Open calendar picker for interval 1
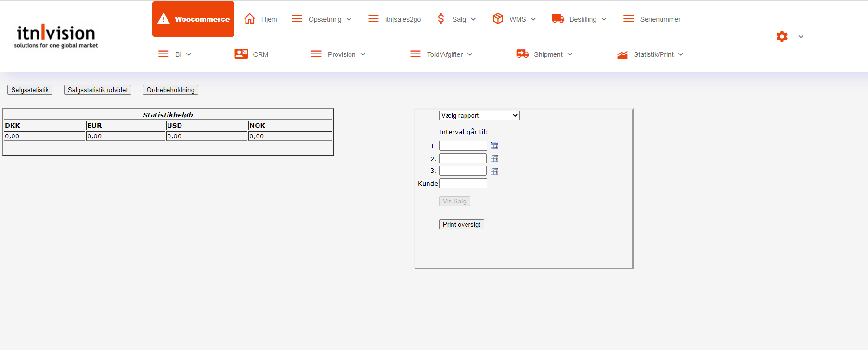 click(x=494, y=146)
